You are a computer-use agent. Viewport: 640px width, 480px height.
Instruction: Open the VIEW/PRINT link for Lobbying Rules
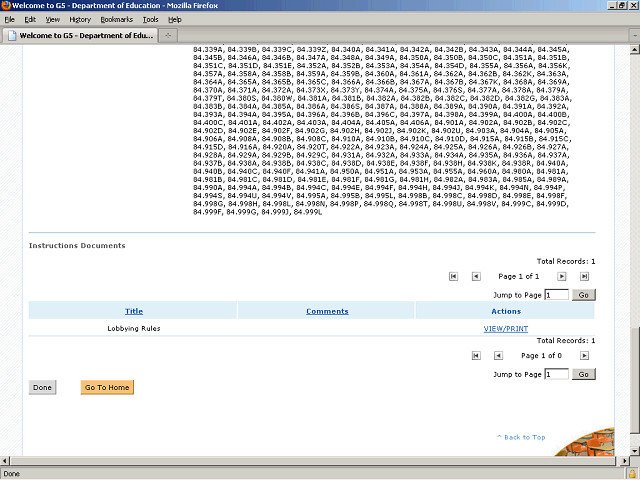click(504, 328)
